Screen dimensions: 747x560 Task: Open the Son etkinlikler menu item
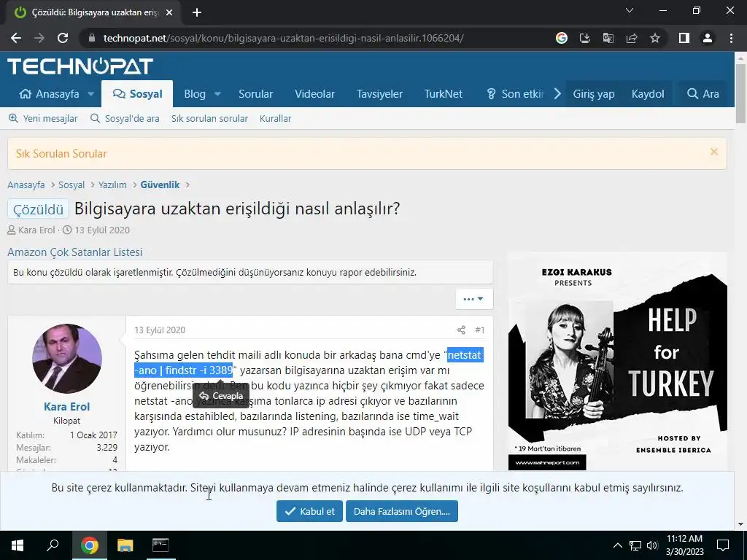(515, 94)
